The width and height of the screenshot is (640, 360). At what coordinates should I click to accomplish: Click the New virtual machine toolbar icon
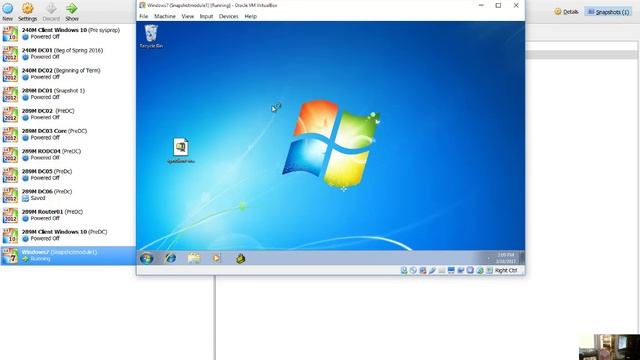[7, 11]
